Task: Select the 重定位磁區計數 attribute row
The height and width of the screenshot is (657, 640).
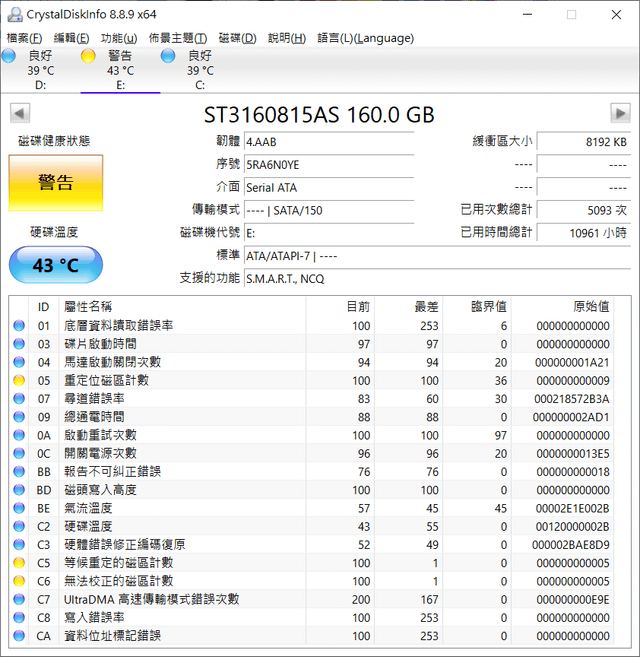Action: pyautogui.click(x=312, y=380)
